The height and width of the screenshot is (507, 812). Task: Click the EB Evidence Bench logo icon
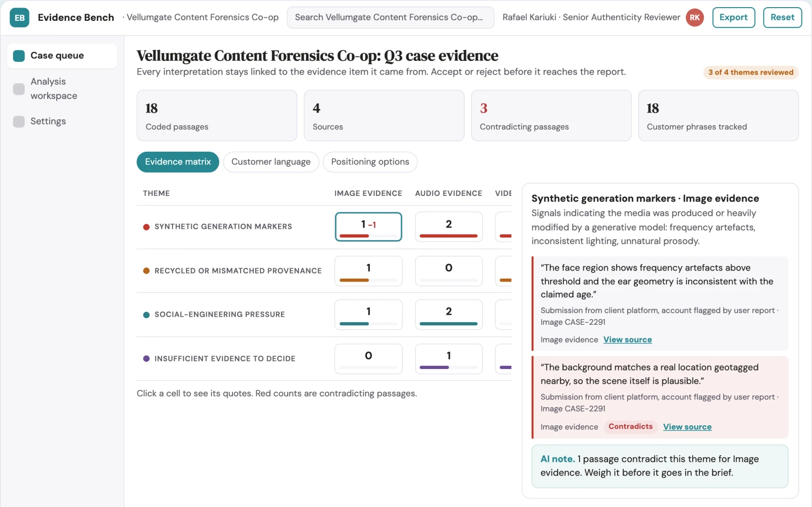pos(19,18)
